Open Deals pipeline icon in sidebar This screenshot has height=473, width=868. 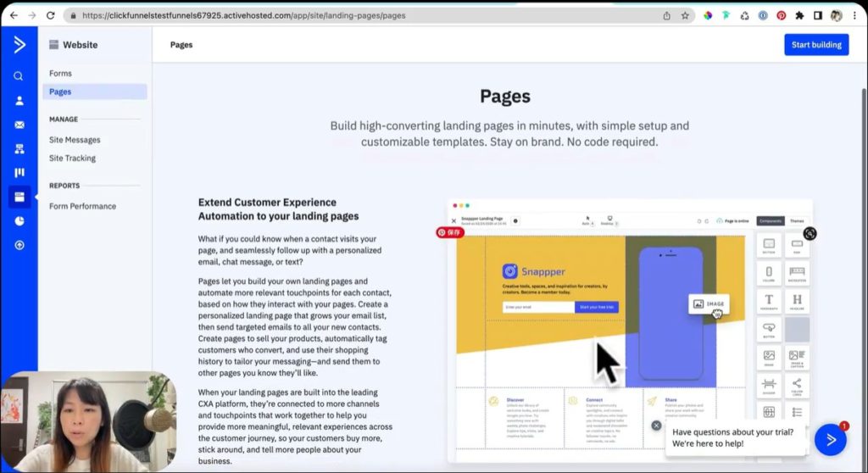tap(19, 173)
